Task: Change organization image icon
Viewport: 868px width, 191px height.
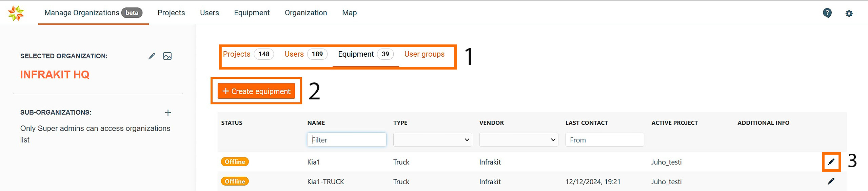Action: (x=167, y=56)
